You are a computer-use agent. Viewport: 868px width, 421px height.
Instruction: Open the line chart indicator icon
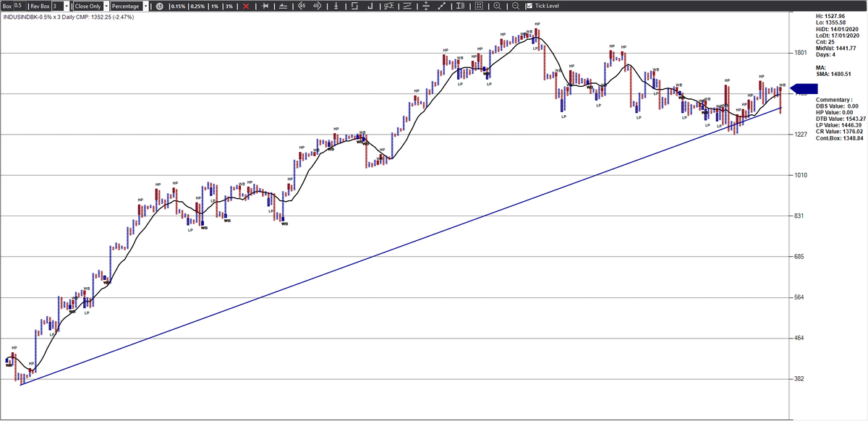(407, 6)
